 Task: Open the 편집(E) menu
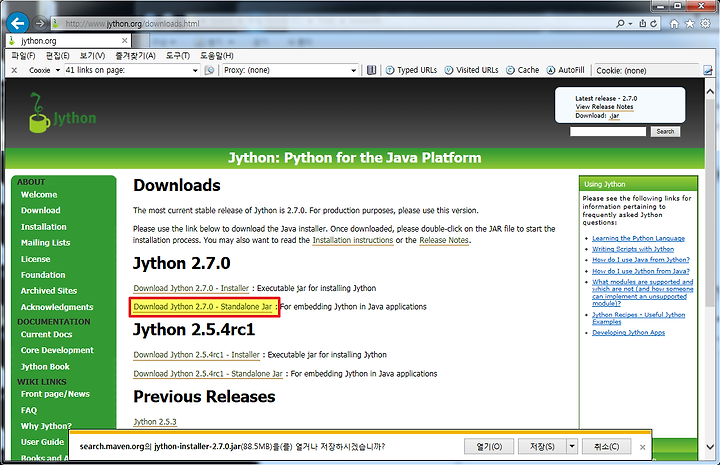point(58,56)
